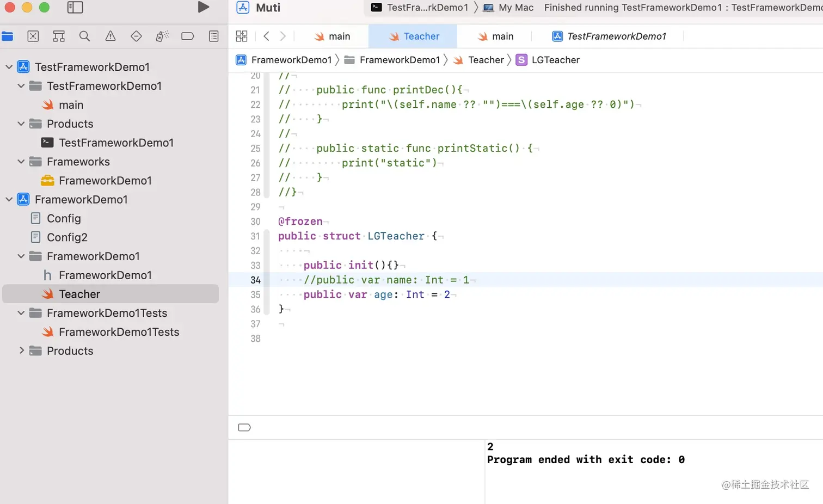The height and width of the screenshot is (504, 823).
Task: Click the printStatic function comment line
Action: pos(406,148)
